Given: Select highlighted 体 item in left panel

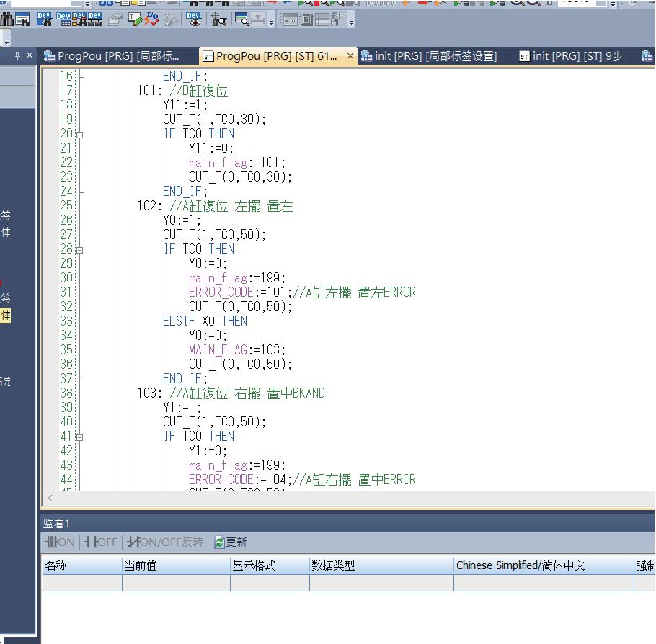Looking at the screenshot, I should tap(6, 316).
